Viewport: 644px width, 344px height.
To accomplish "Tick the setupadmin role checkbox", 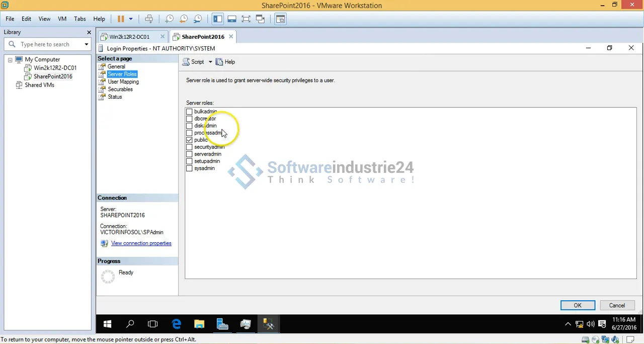I will click(189, 161).
